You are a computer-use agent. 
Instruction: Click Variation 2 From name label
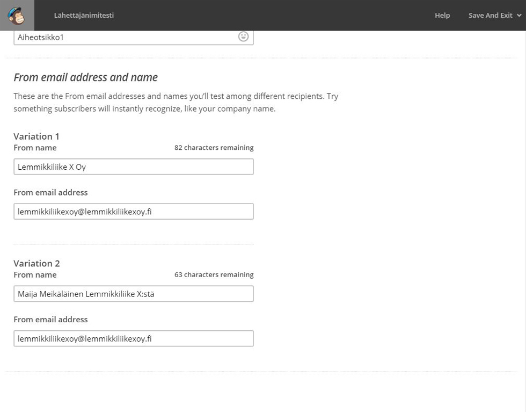35,274
